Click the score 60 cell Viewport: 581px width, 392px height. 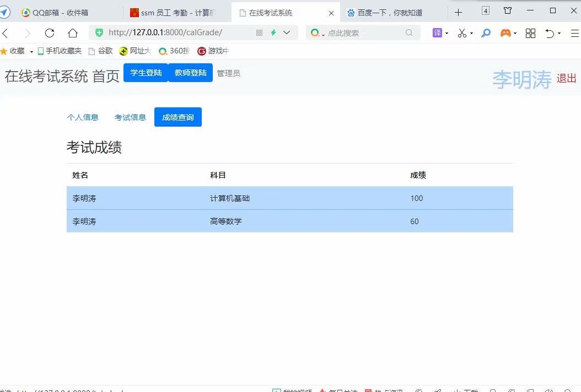click(415, 221)
